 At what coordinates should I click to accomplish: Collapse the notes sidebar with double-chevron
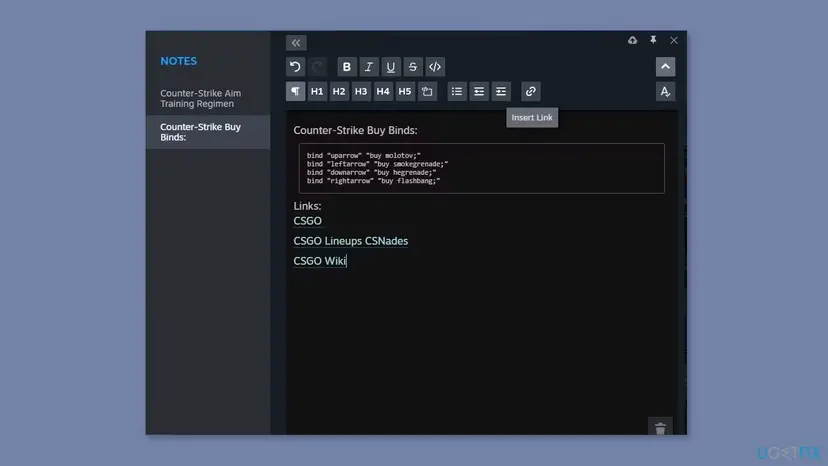[x=296, y=43]
